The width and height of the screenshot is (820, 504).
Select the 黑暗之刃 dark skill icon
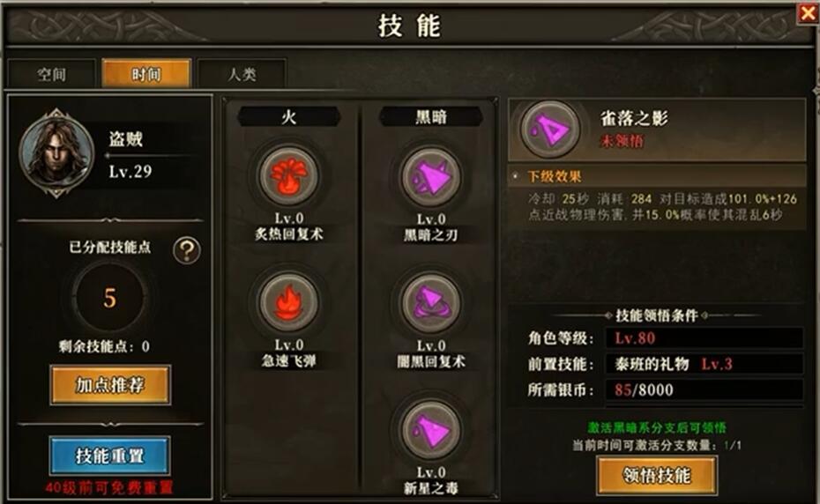click(x=431, y=177)
